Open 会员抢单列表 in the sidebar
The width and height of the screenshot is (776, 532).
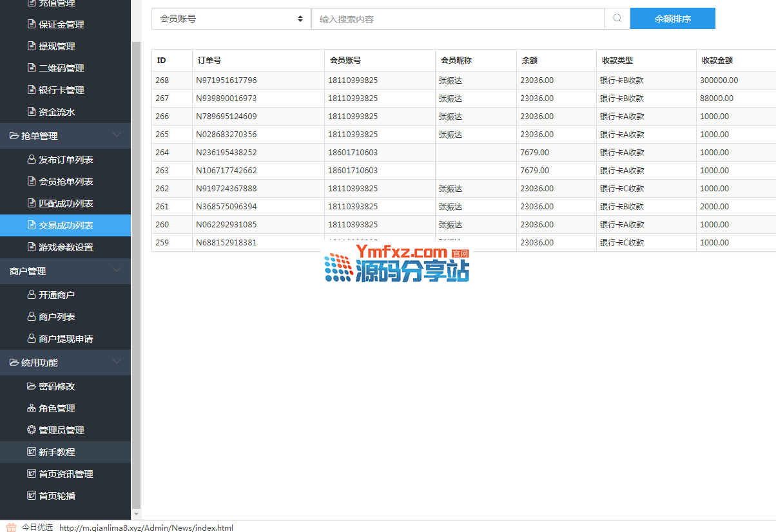(x=66, y=182)
